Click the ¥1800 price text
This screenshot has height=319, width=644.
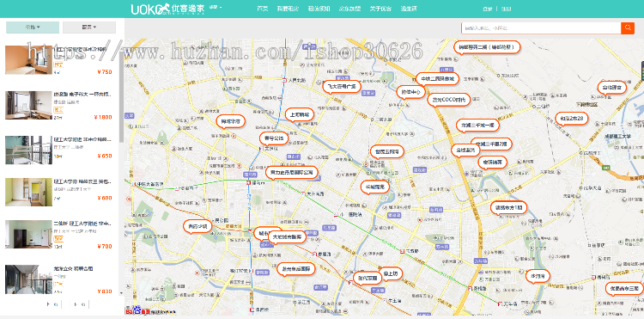(103, 117)
